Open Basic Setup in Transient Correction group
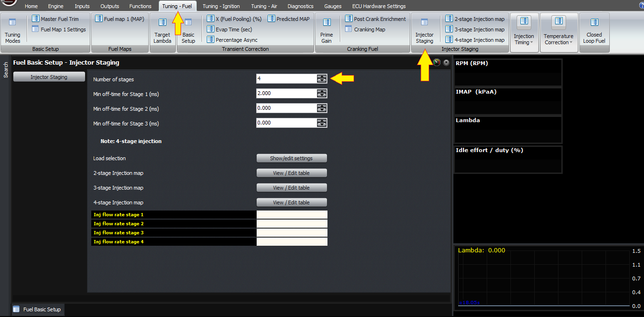The width and height of the screenshot is (644, 317). [188, 30]
